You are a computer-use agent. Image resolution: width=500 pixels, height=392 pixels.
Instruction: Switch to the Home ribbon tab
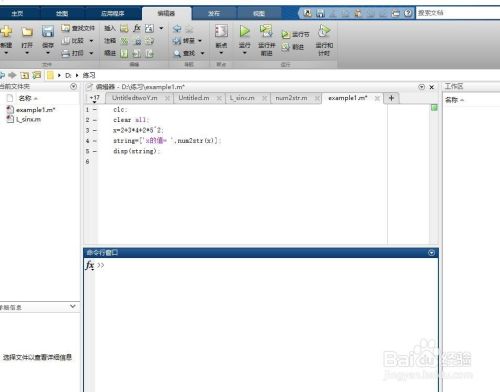(x=17, y=13)
